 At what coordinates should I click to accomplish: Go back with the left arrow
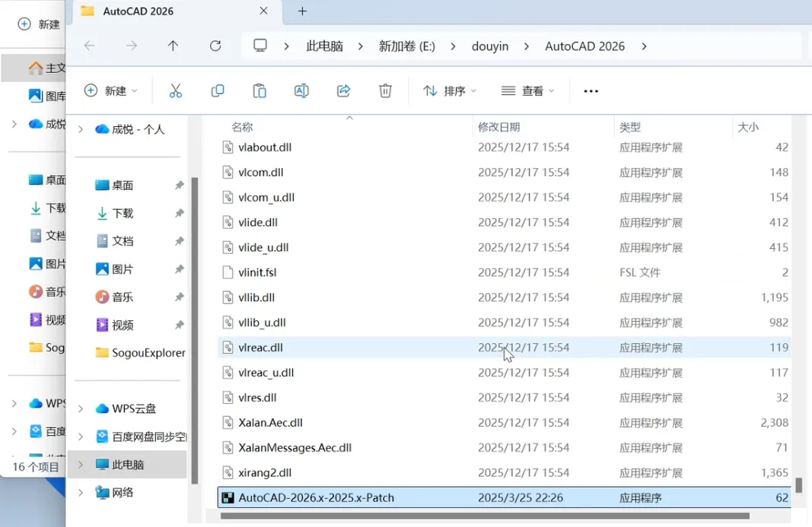(90, 46)
